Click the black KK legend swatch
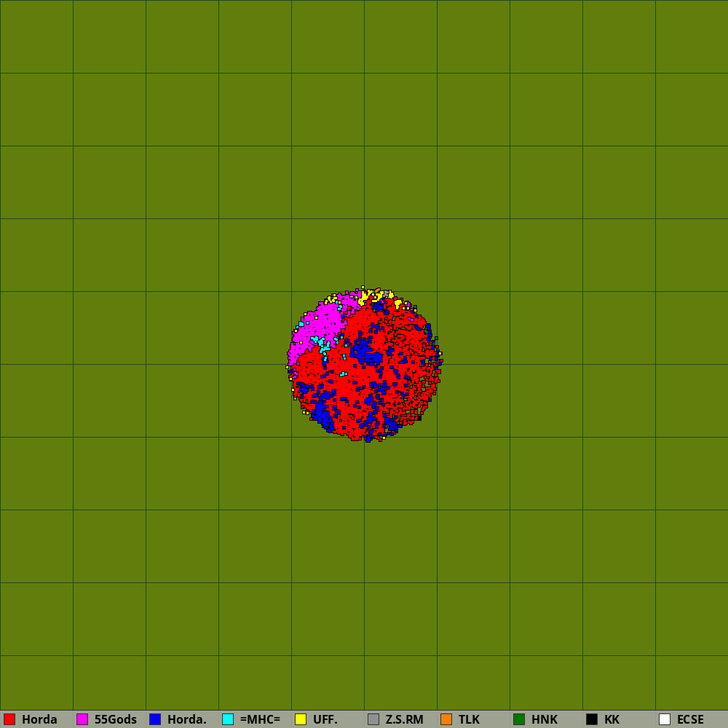Screen dimensions: 728x728 point(592,719)
